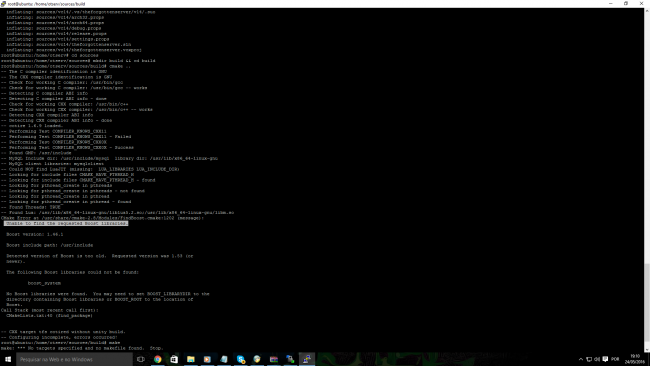Click 'No targets specified and no makefile found' line
This screenshot has width=650, height=366.
[x=82, y=348]
